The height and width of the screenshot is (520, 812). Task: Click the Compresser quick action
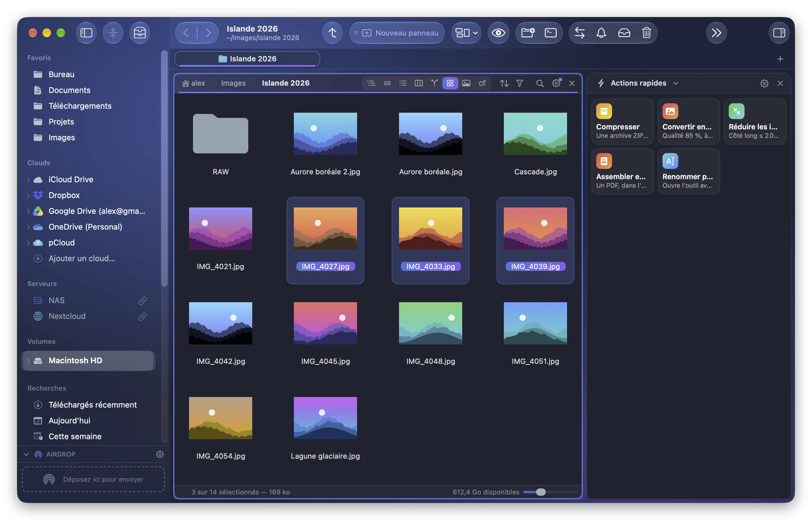[622, 121]
